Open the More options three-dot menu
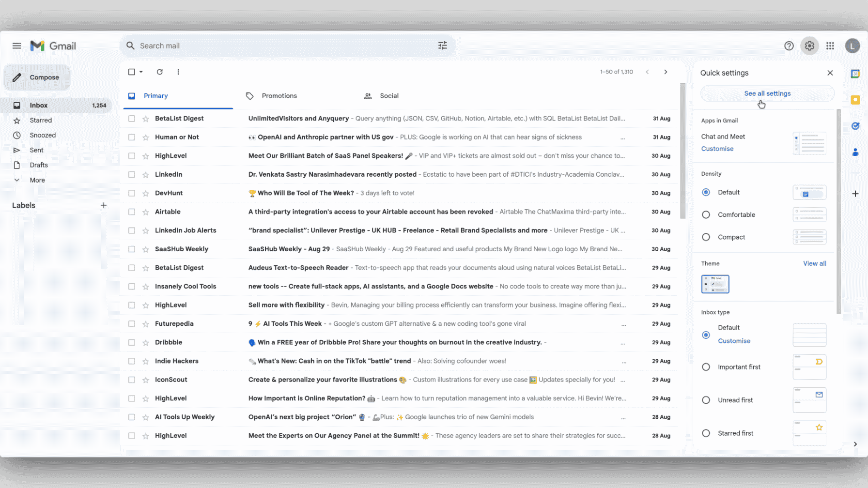The width and height of the screenshot is (868, 488). click(178, 72)
